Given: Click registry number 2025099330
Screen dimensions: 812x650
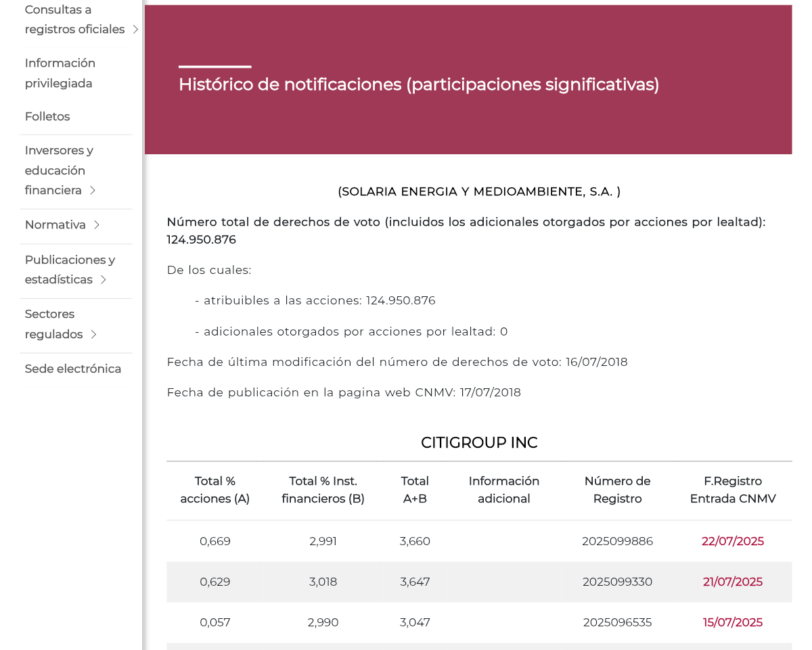Looking at the screenshot, I should click(x=618, y=582).
